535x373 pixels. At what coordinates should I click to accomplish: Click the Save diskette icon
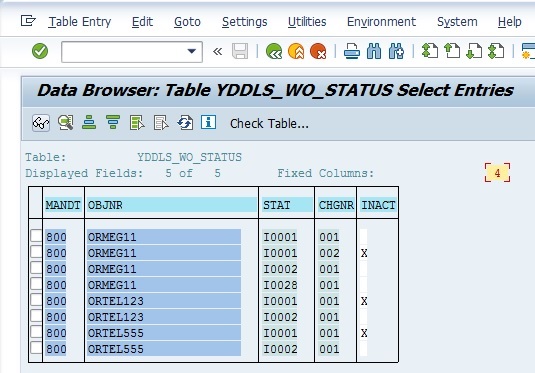point(240,52)
